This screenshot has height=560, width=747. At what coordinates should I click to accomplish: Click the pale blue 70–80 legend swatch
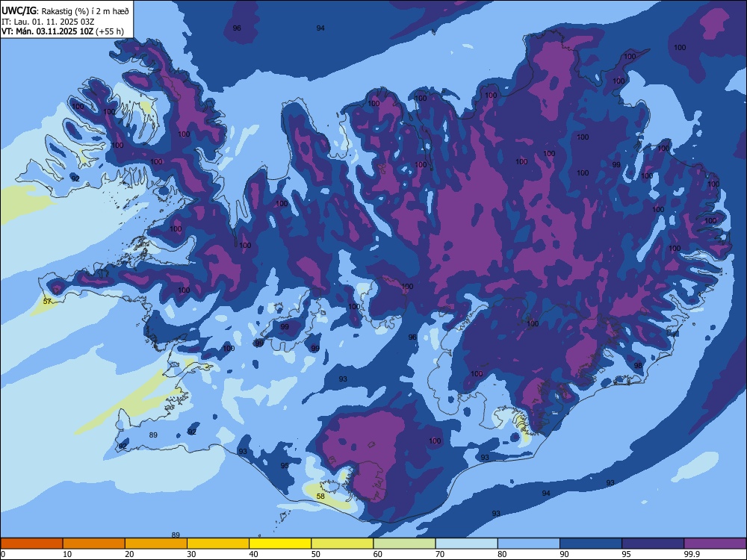[x=467, y=544]
